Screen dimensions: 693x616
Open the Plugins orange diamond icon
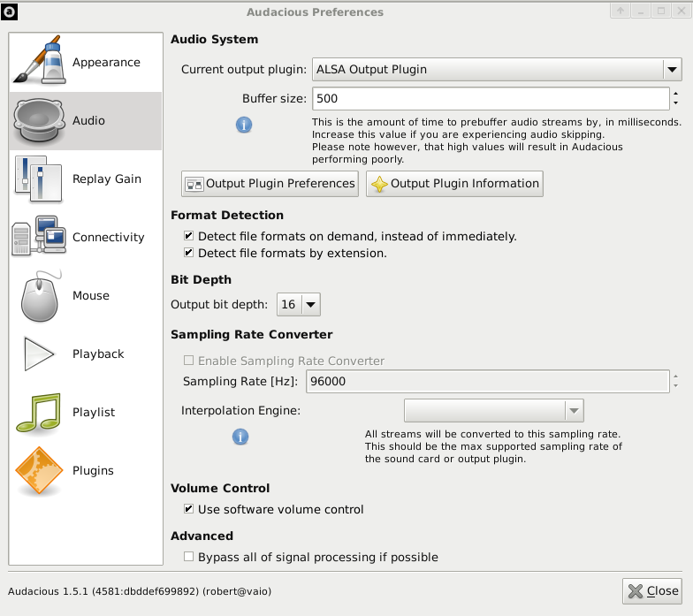click(x=39, y=470)
